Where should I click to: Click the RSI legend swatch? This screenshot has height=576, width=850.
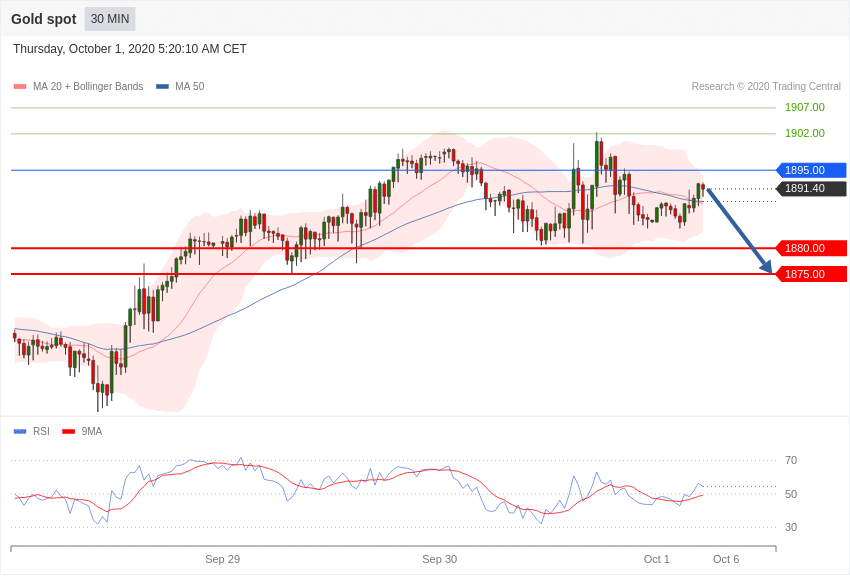(x=20, y=431)
